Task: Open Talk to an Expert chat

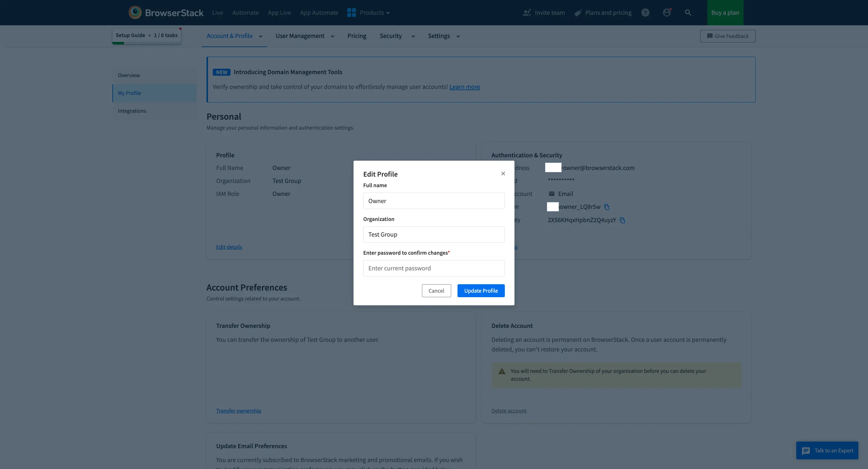Action: click(827, 451)
